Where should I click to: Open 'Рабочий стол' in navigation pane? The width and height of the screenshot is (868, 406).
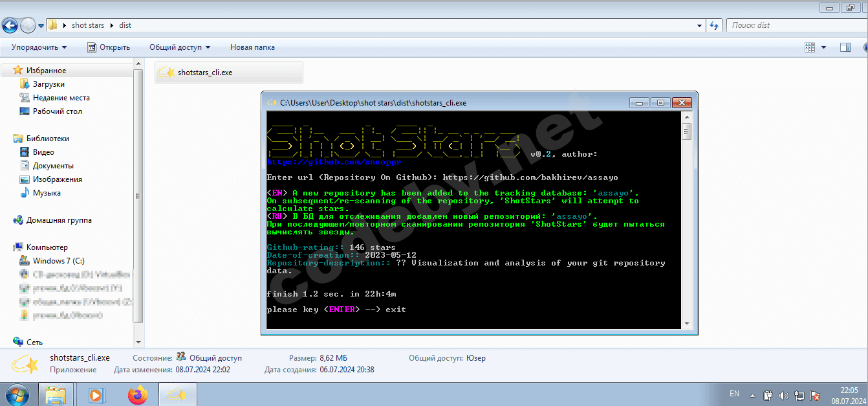[x=58, y=111]
